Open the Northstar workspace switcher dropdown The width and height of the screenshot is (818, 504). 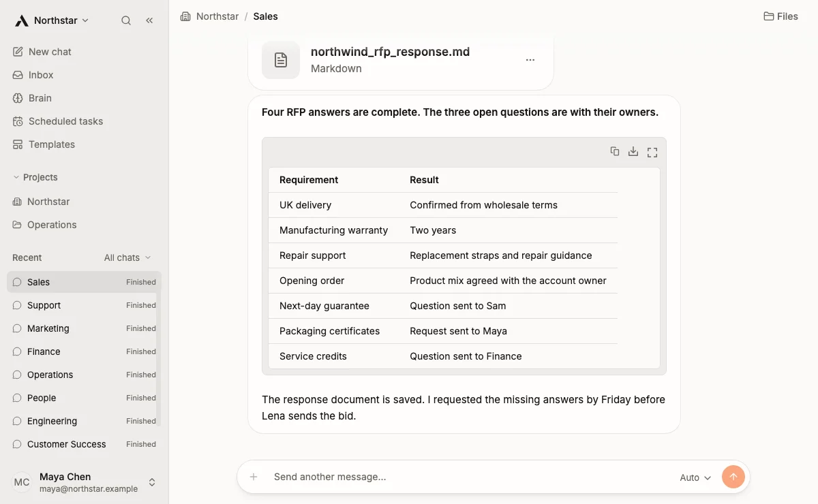52,20
